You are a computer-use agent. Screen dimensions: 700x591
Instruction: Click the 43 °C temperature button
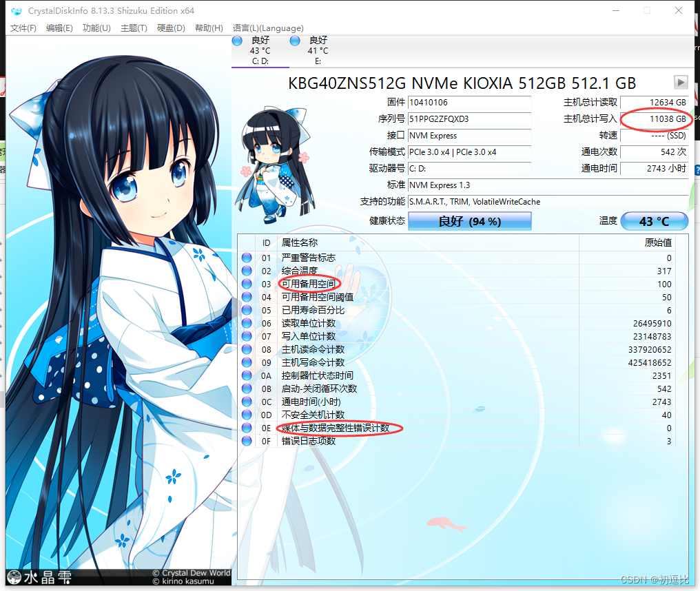click(x=654, y=221)
